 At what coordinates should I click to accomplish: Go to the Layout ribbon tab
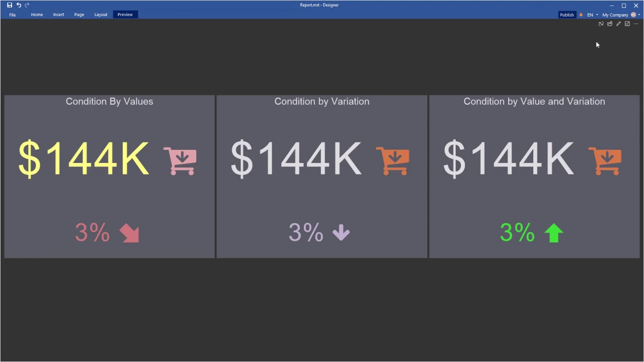(101, 15)
